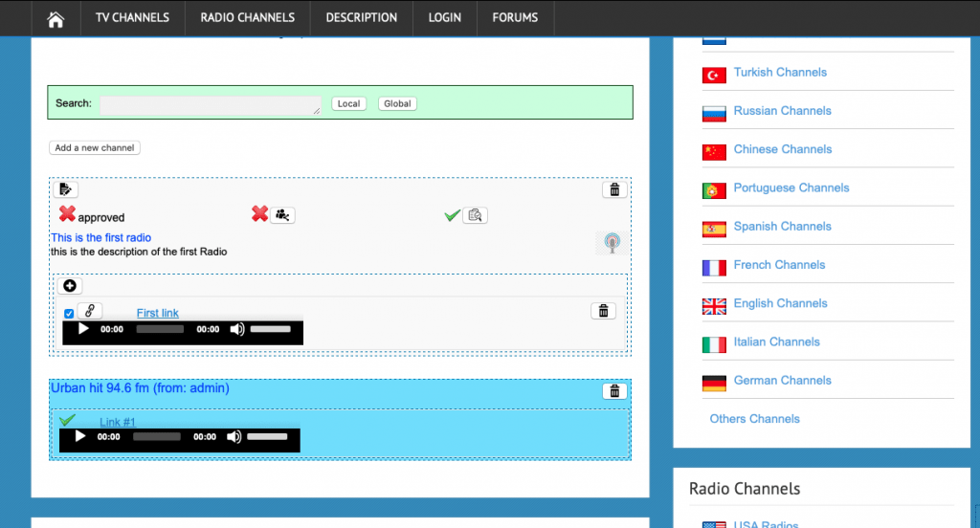This screenshot has width=980, height=528.
Task: Seek in Link #1 audio progress bar
Action: (x=157, y=437)
